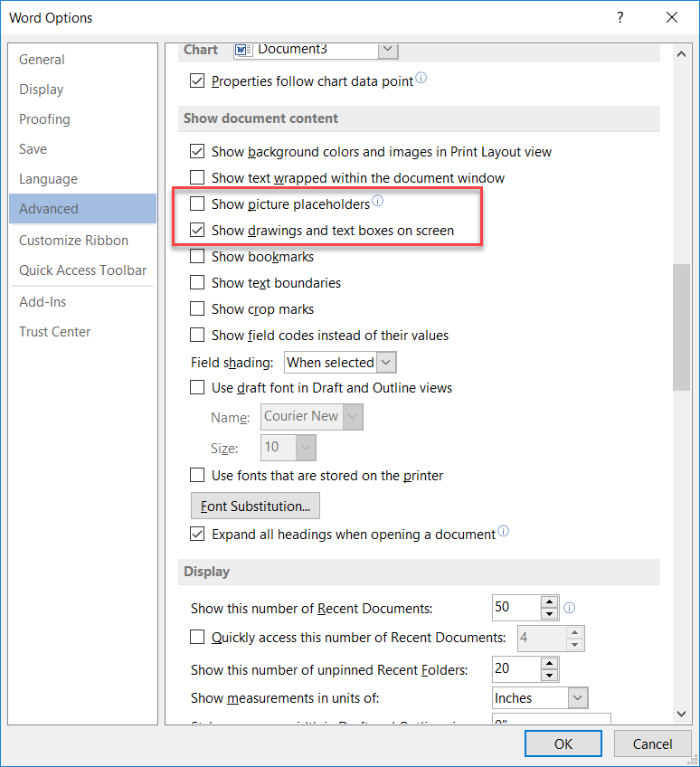This screenshot has height=767, width=700.
Task: Open the Field shading dropdown
Action: [x=386, y=363]
